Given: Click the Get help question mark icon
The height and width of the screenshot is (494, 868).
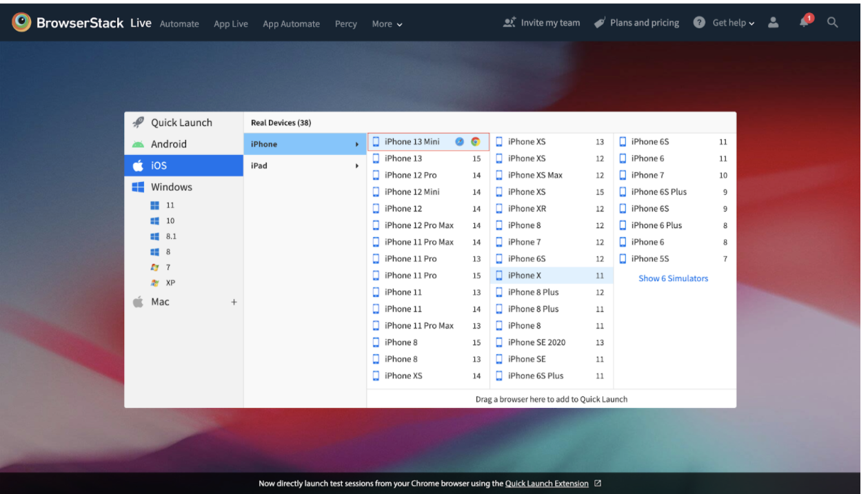Looking at the screenshot, I should pos(699,22).
